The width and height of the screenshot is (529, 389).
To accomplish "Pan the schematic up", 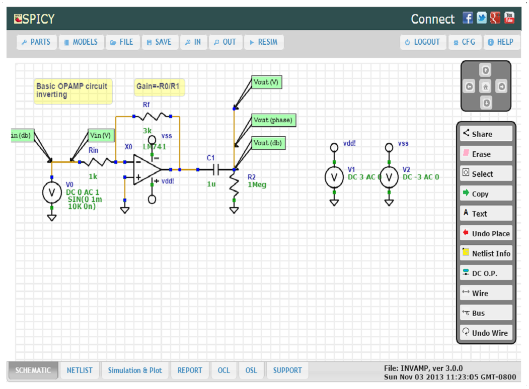I will [x=485, y=70].
